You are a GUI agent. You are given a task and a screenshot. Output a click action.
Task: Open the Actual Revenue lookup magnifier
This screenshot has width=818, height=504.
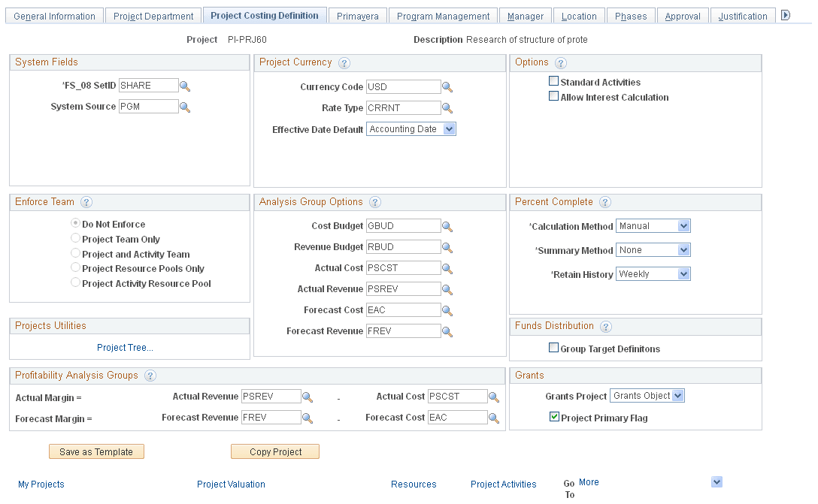click(447, 288)
